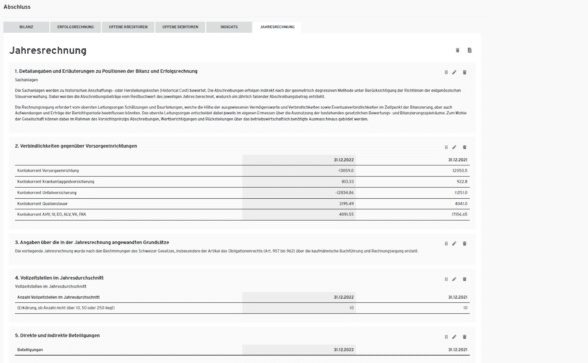Click the 31.12.2021 column header in section 2
588x363 pixels.
pos(458,160)
